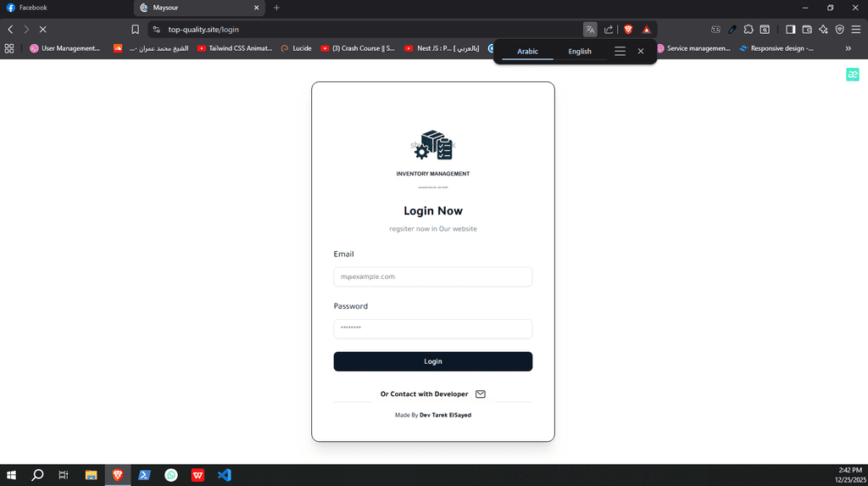Go back with the browser back arrow
Screen dimensions: 868x486
coord(10,30)
